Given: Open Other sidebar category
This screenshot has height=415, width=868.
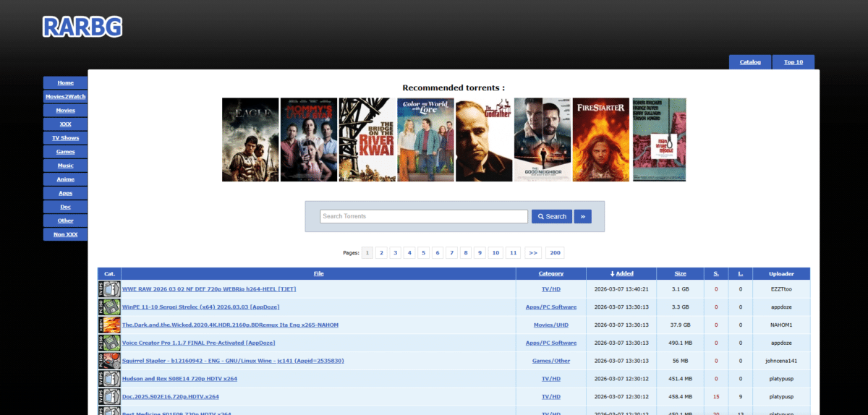Looking at the screenshot, I should pos(65,221).
